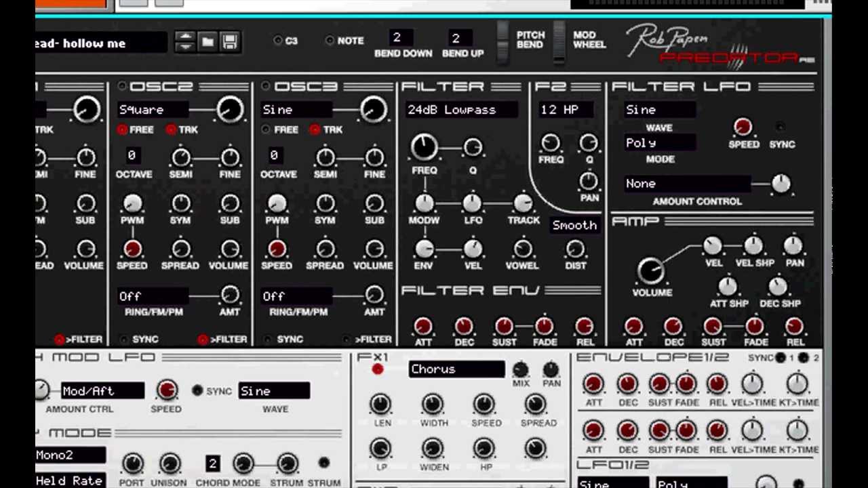Image resolution: width=868 pixels, height=488 pixels.
Task: Toggle the NOTE indicator LED
Action: tap(330, 41)
